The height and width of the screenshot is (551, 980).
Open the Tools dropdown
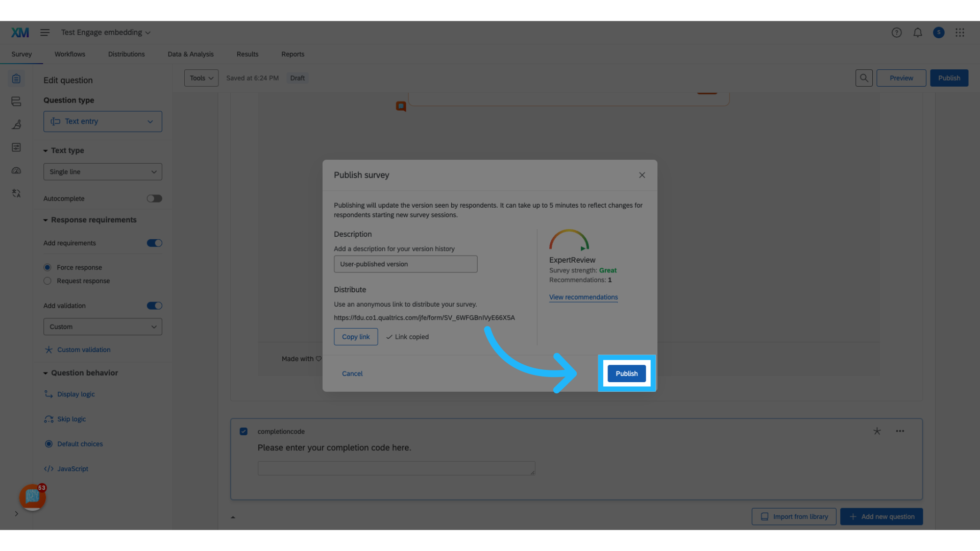pos(201,78)
